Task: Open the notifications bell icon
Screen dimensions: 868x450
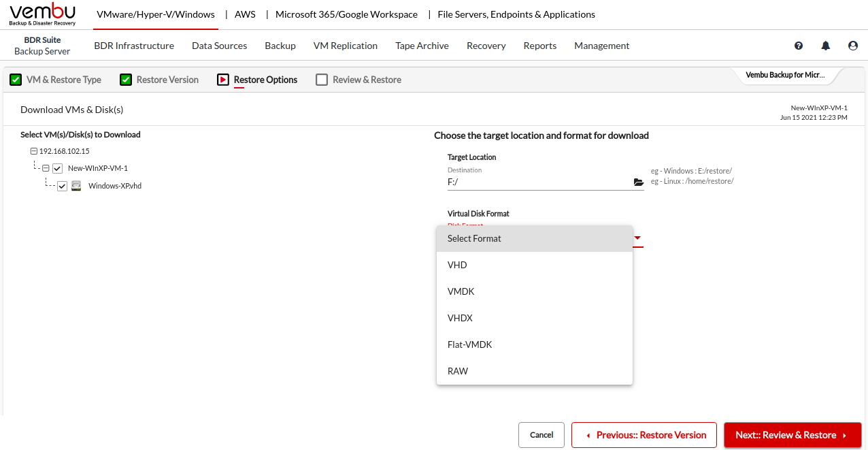Action: (x=826, y=46)
